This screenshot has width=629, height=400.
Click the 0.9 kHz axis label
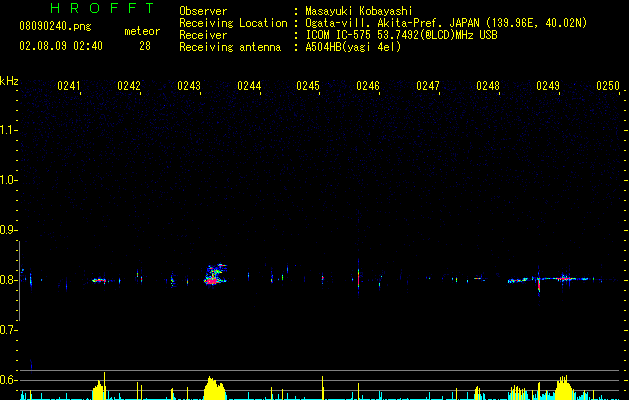(8, 230)
